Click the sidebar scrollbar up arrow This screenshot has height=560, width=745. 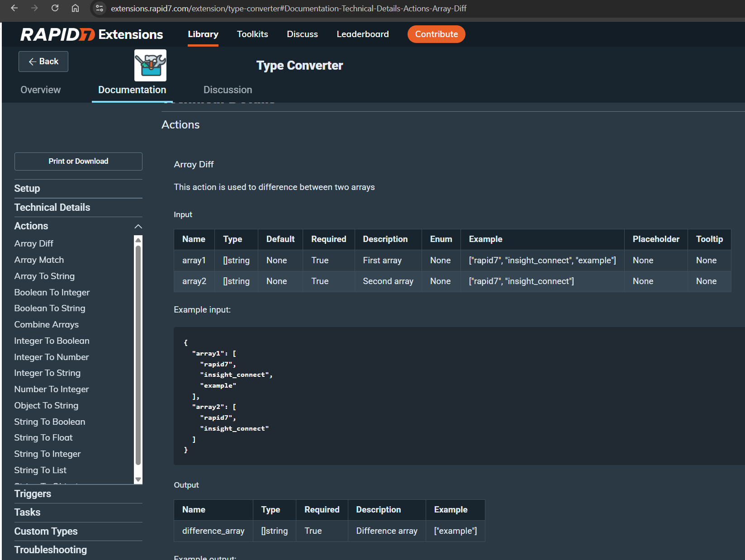pyautogui.click(x=138, y=239)
